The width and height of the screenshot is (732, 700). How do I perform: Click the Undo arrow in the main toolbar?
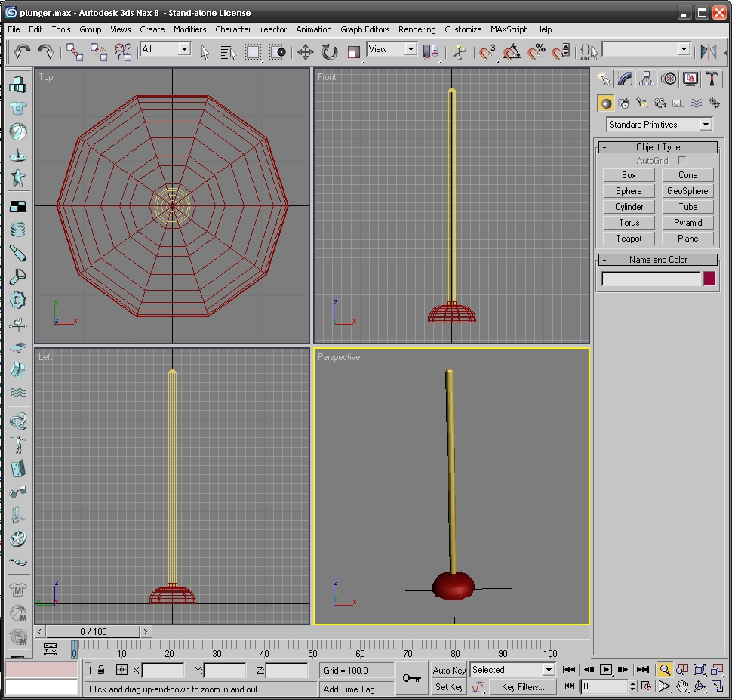[22, 51]
